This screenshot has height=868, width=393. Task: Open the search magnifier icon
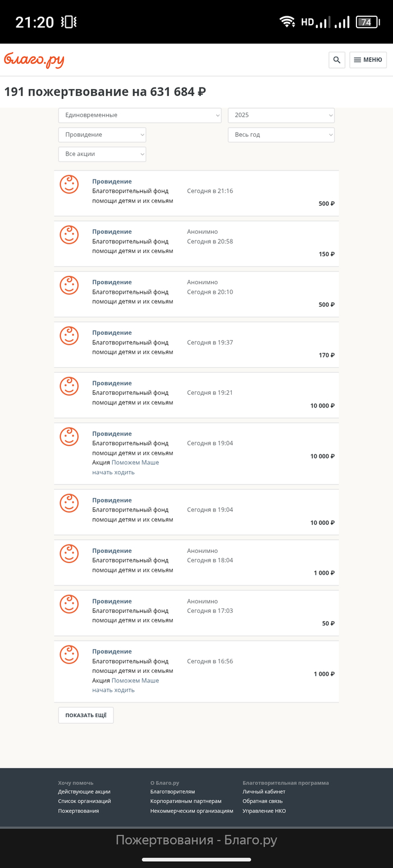(x=337, y=60)
